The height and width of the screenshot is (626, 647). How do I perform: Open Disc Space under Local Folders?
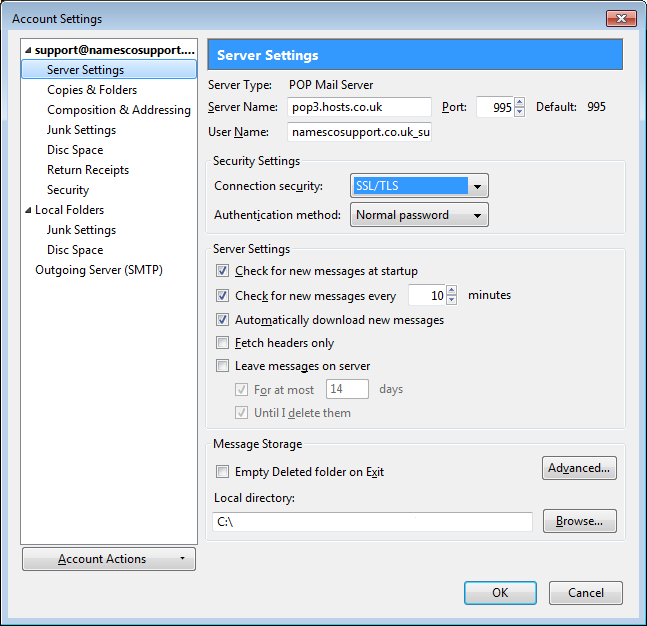75,250
